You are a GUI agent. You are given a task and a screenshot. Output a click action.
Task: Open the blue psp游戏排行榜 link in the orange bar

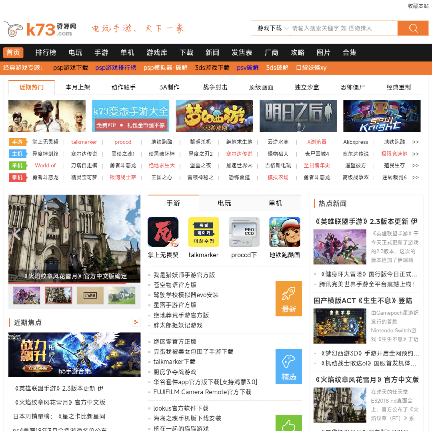click(116, 68)
